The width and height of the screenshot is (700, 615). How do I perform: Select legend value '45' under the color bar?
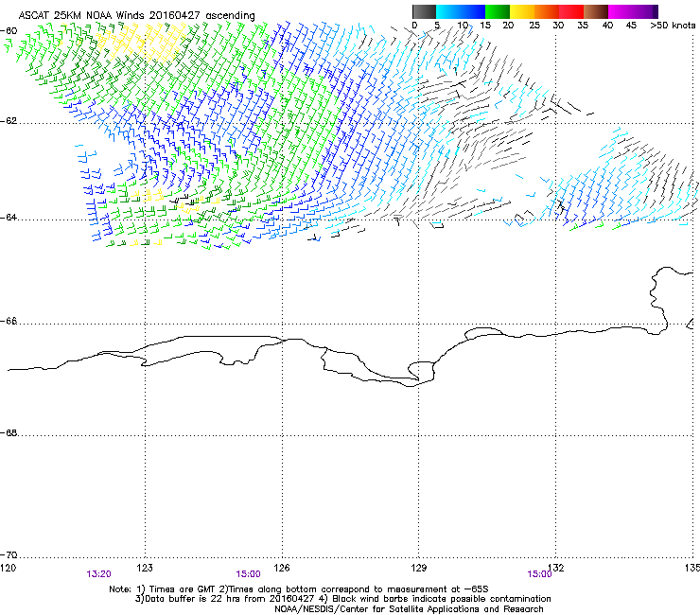coord(631,26)
